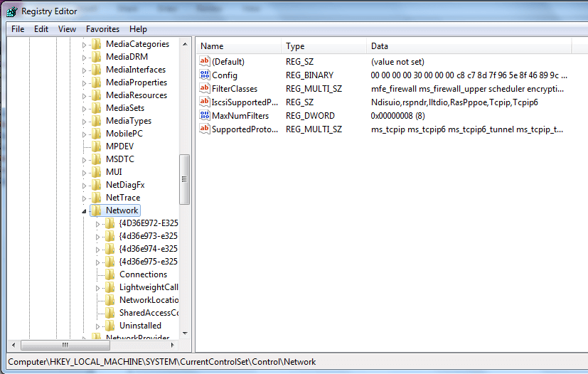Click the MediaSets folder icon
The width and height of the screenshot is (588, 374).
pos(97,107)
